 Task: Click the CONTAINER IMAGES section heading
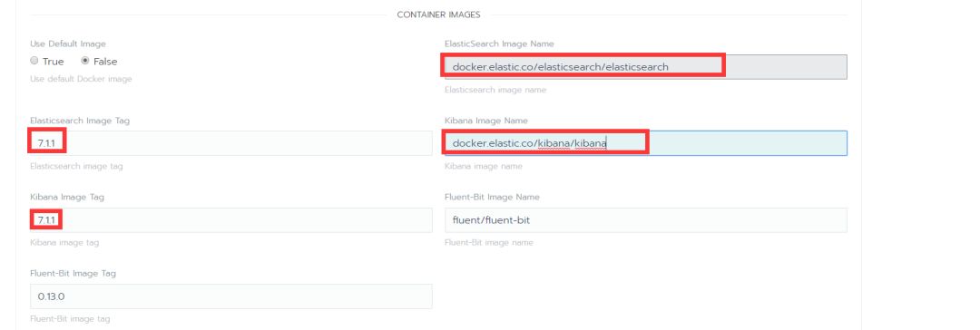[439, 15]
